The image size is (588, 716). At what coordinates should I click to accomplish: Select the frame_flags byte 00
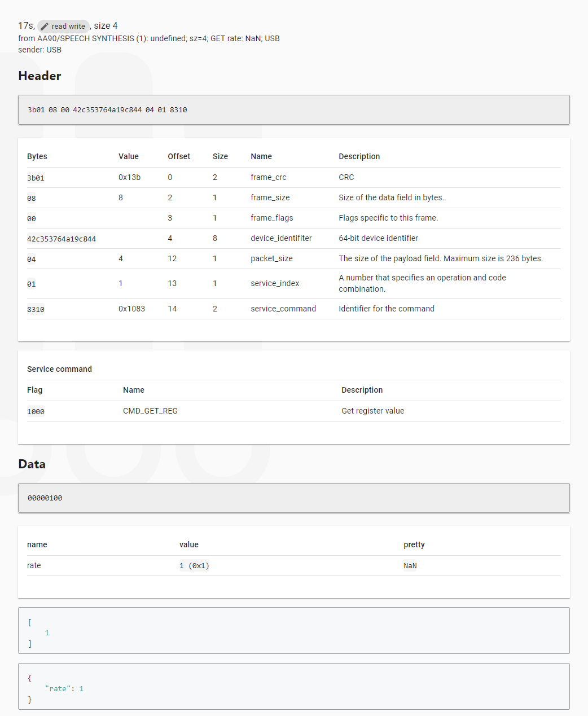coord(32,218)
